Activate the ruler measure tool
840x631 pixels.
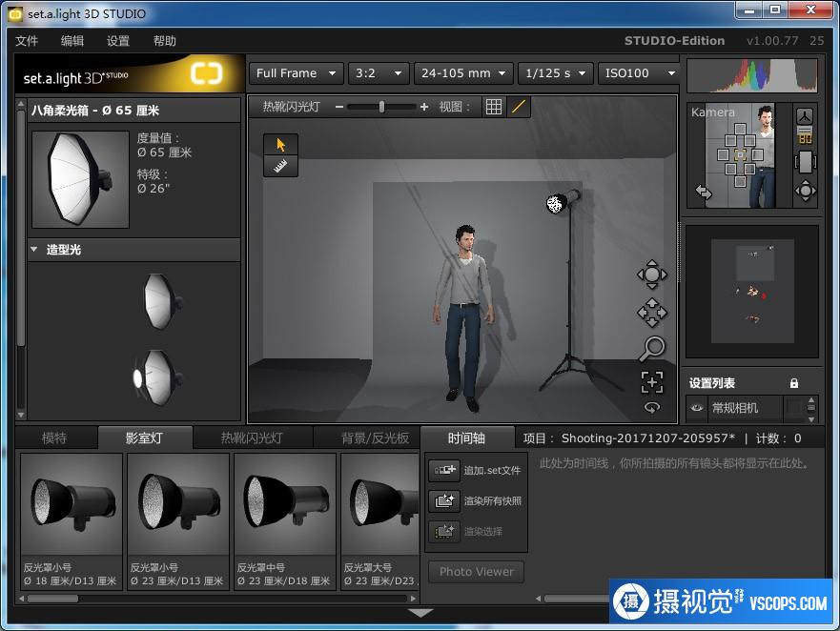click(280, 166)
